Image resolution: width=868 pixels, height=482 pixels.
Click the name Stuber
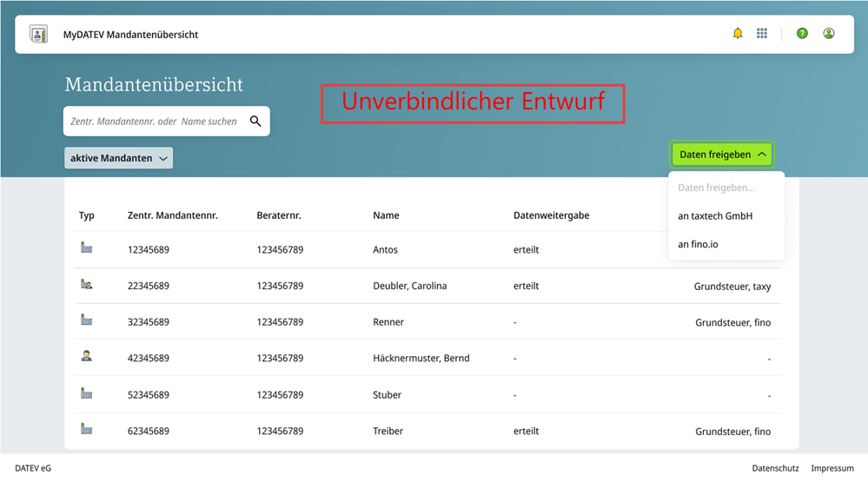387,394
